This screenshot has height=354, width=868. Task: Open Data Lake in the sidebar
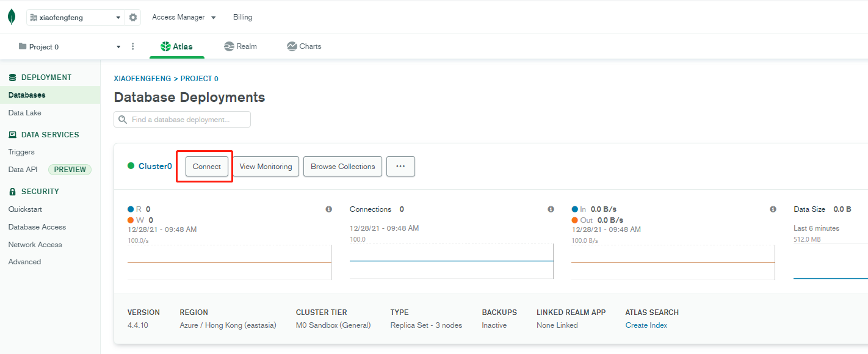25,113
